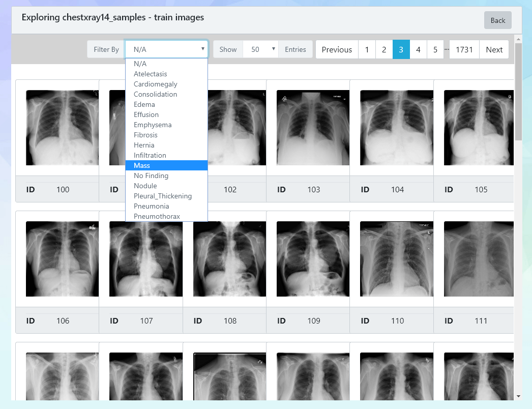The image size is (532, 409).
Task: Go to the Next page
Action: pyautogui.click(x=494, y=49)
